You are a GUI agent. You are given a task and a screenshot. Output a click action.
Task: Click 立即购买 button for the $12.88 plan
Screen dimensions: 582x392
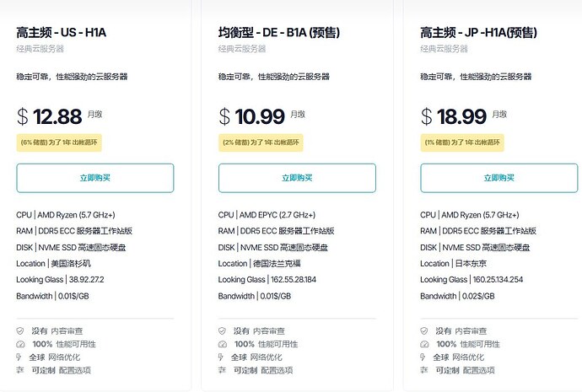95,178
